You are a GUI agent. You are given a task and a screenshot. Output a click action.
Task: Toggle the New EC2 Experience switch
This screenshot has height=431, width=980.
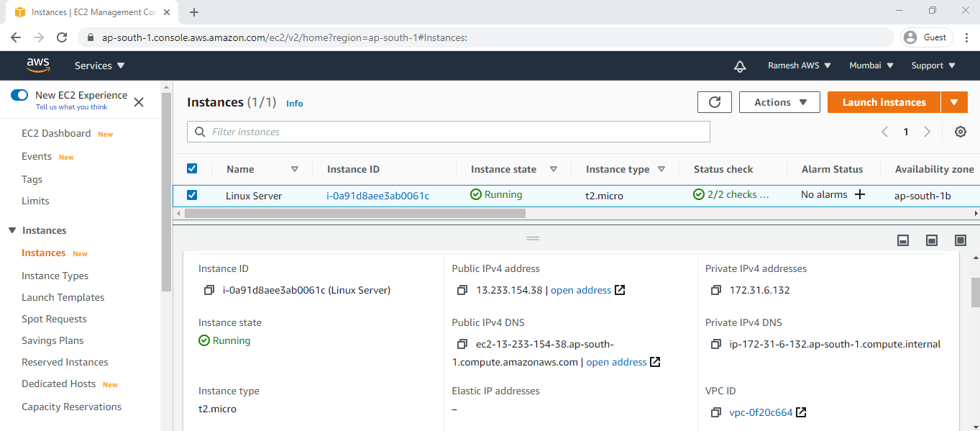(x=19, y=95)
